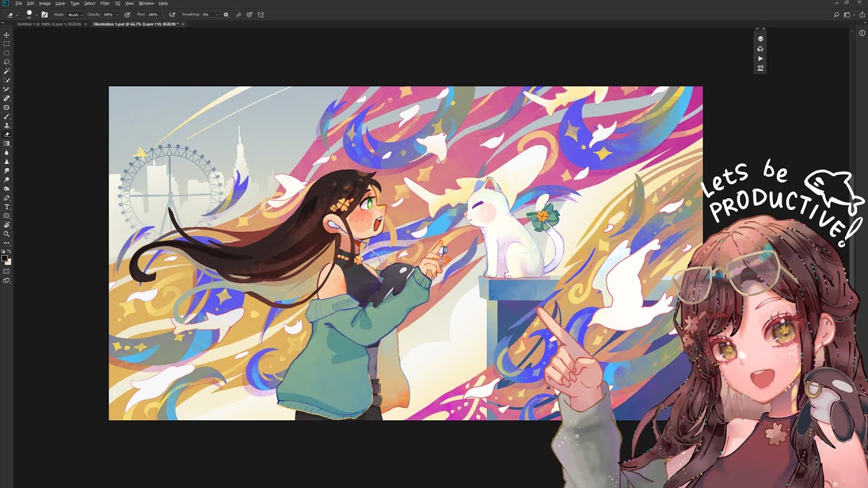Open the Actions panel play icon

point(760,58)
